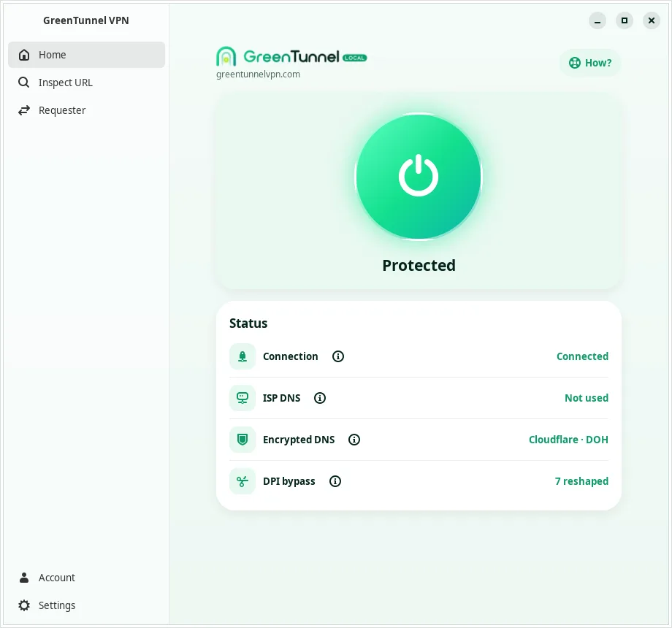Click the Requester arrows icon

click(24, 110)
